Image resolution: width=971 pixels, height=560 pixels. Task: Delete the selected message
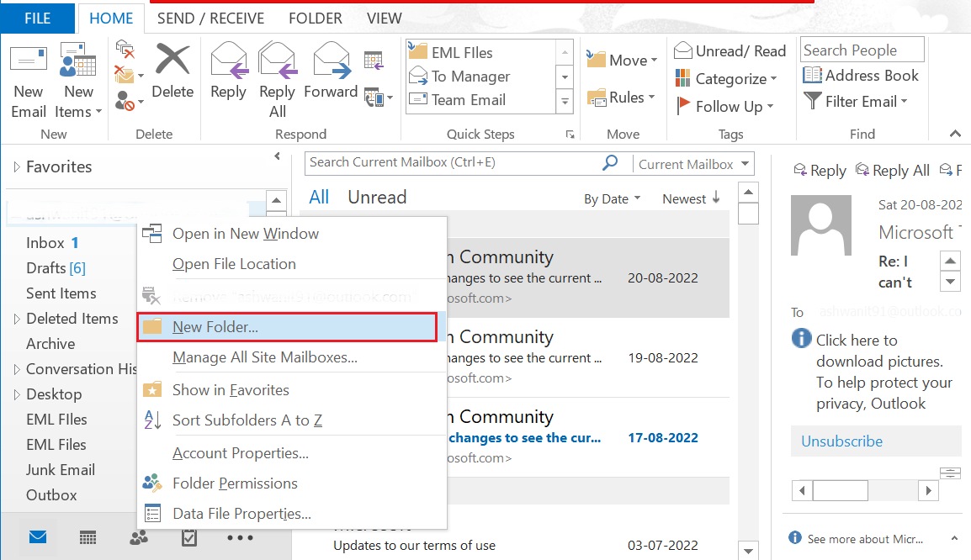pyautogui.click(x=172, y=71)
